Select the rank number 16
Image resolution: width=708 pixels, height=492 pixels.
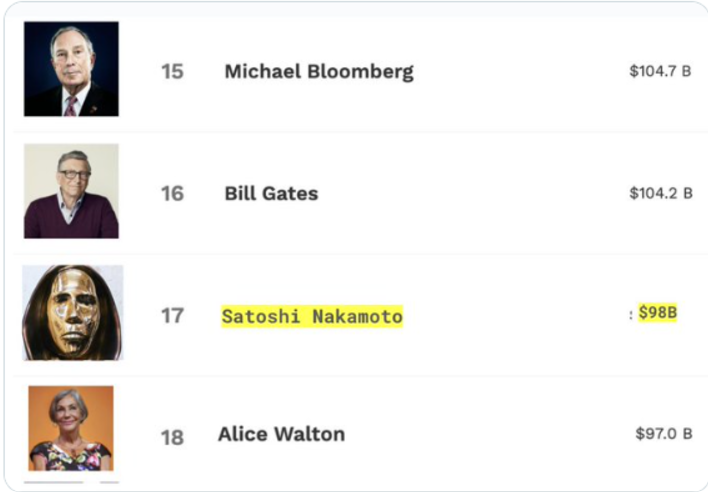pyautogui.click(x=172, y=193)
